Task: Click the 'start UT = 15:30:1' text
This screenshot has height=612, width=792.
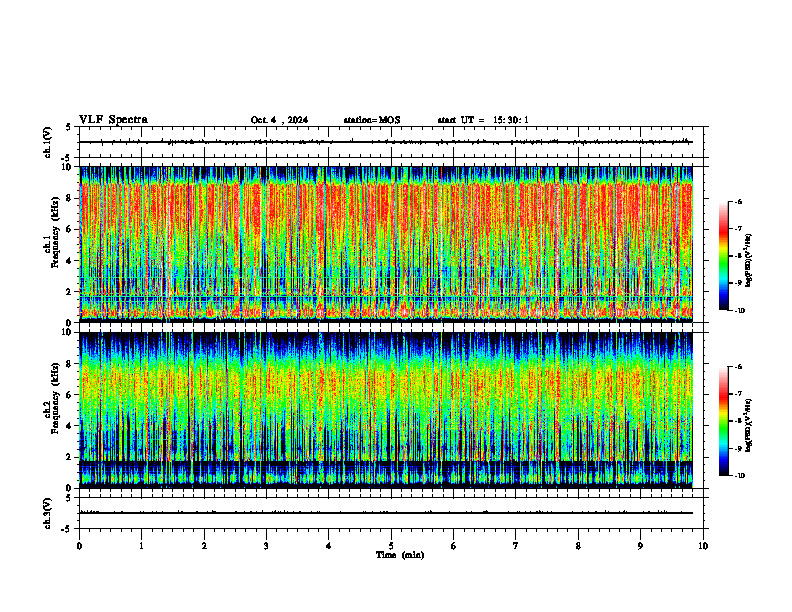Action: pos(483,120)
